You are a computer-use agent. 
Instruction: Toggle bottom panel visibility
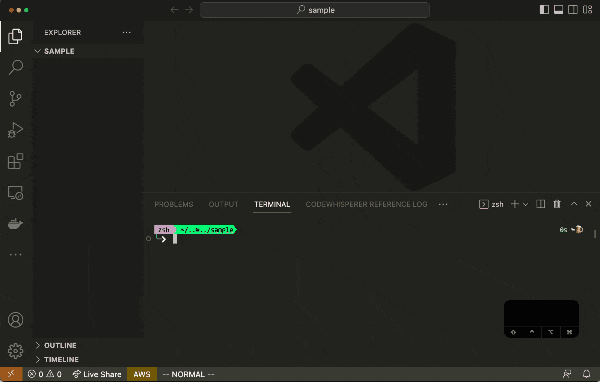click(x=558, y=10)
